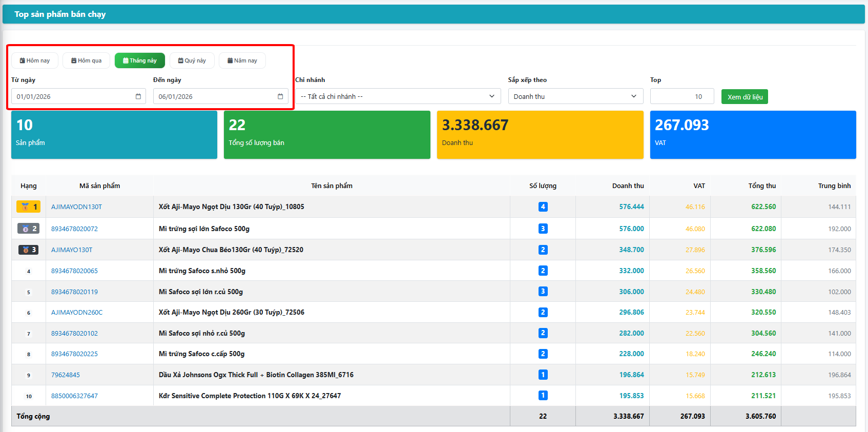Click the Top number input field

click(x=681, y=96)
